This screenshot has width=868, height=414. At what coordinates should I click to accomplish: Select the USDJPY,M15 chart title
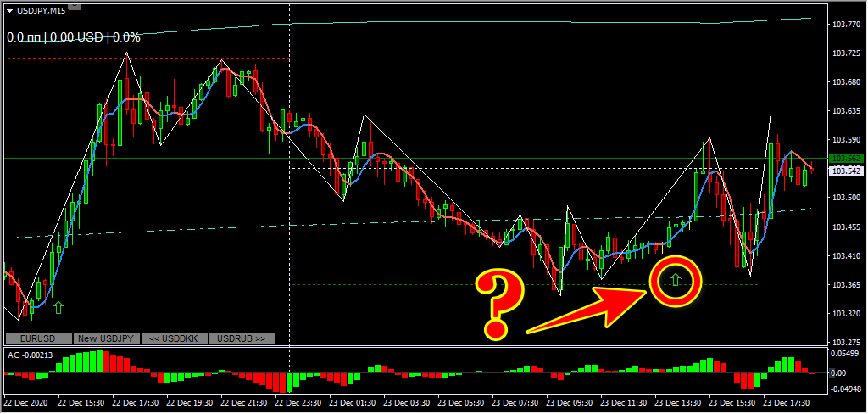[x=39, y=10]
